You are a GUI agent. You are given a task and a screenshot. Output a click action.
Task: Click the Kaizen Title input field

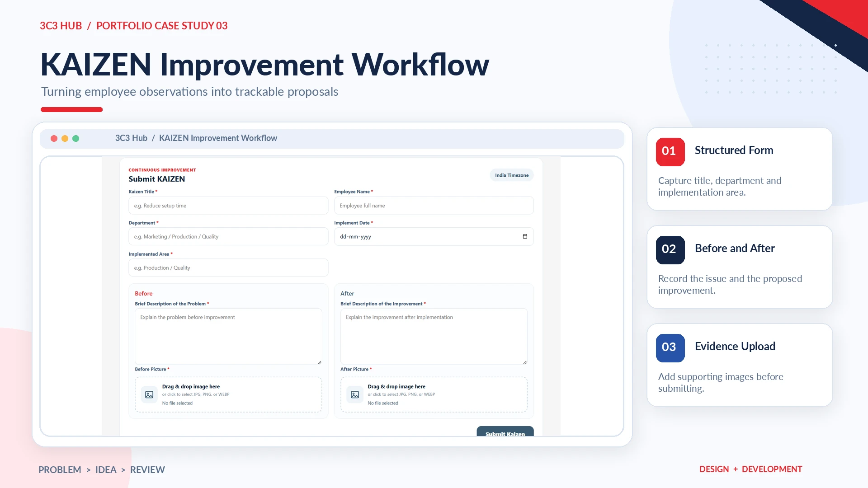tap(228, 206)
